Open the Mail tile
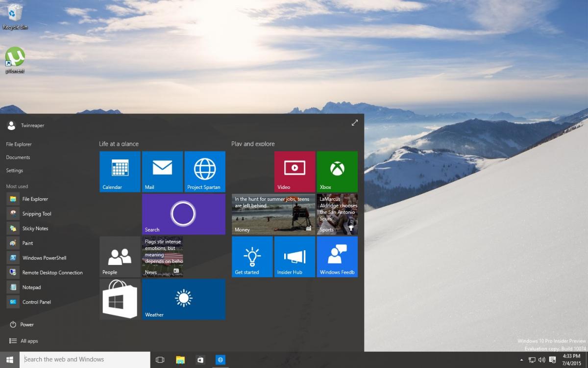Screen dimensions: 588x368 [162, 171]
